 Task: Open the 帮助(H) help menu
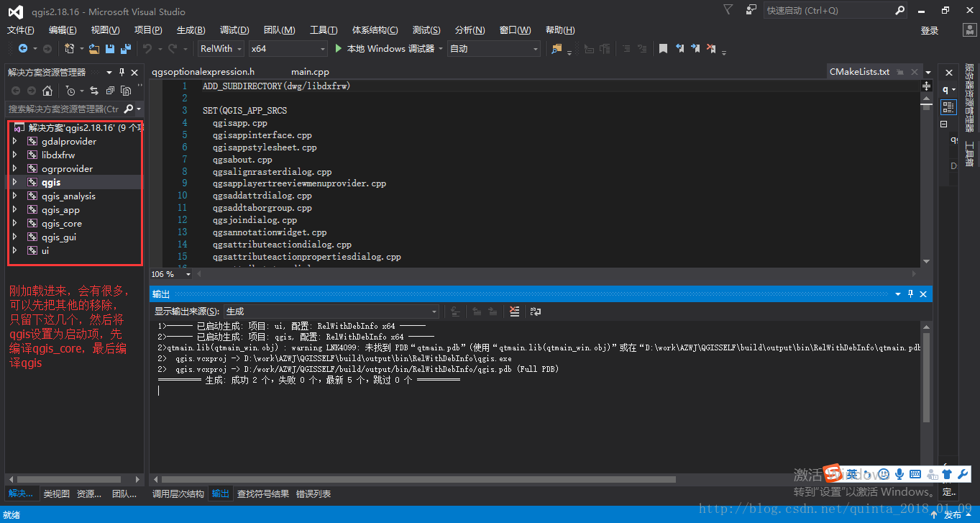560,30
